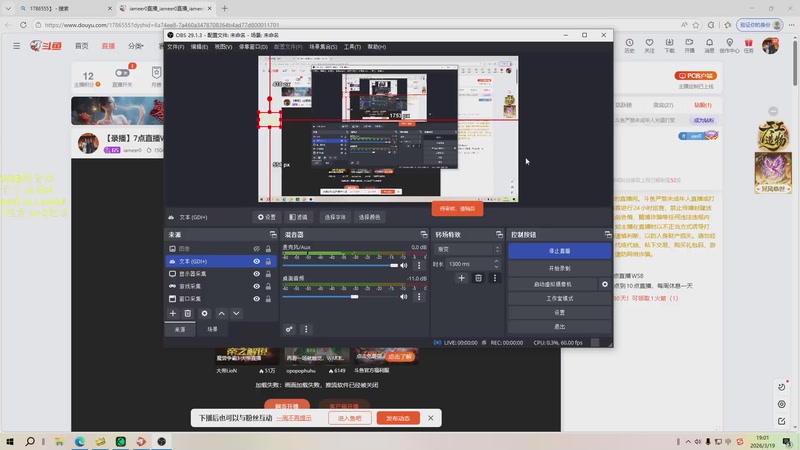Screen dimensions: 800x450
Task: Open OBS 编辑(E) menu
Action: [x=199, y=46]
